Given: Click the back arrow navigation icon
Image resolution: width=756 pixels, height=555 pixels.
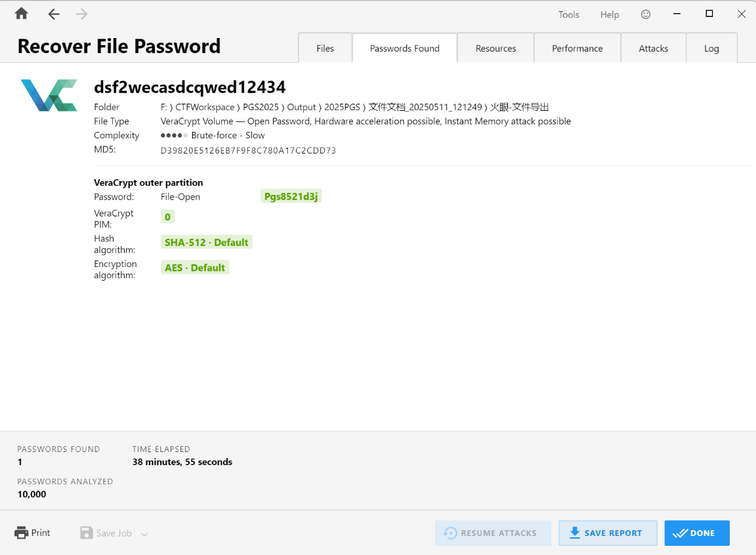Looking at the screenshot, I should (x=54, y=14).
